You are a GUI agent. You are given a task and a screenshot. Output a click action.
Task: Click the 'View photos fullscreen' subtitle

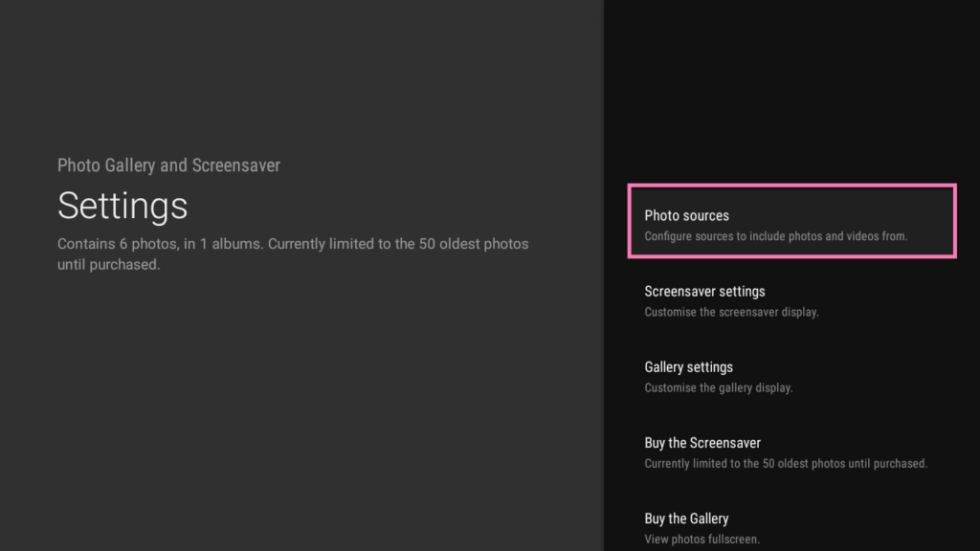pyautogui.click(x=702, y=540)
